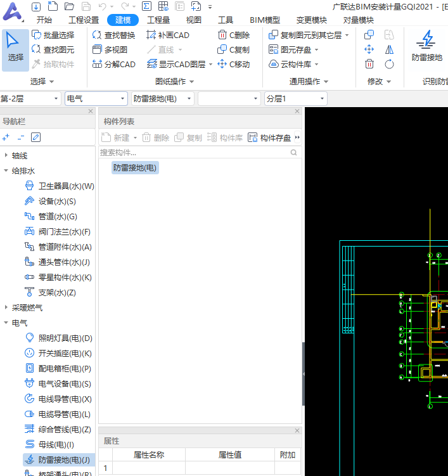Collapse the 给排水 tree node
This screenshot has width=448, height=476.
coord(6,170)
